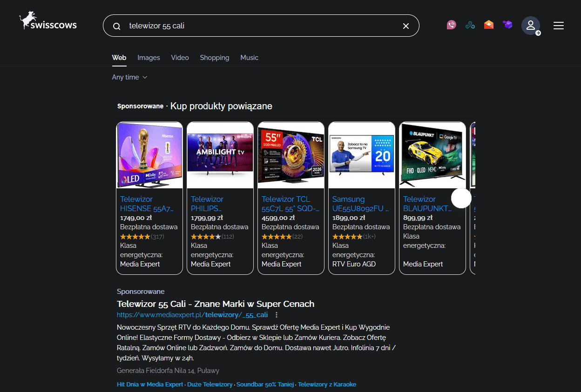Expand the 'Any time' filter dropdown
The height and width of the screenshot is (392, 581).
129,77
